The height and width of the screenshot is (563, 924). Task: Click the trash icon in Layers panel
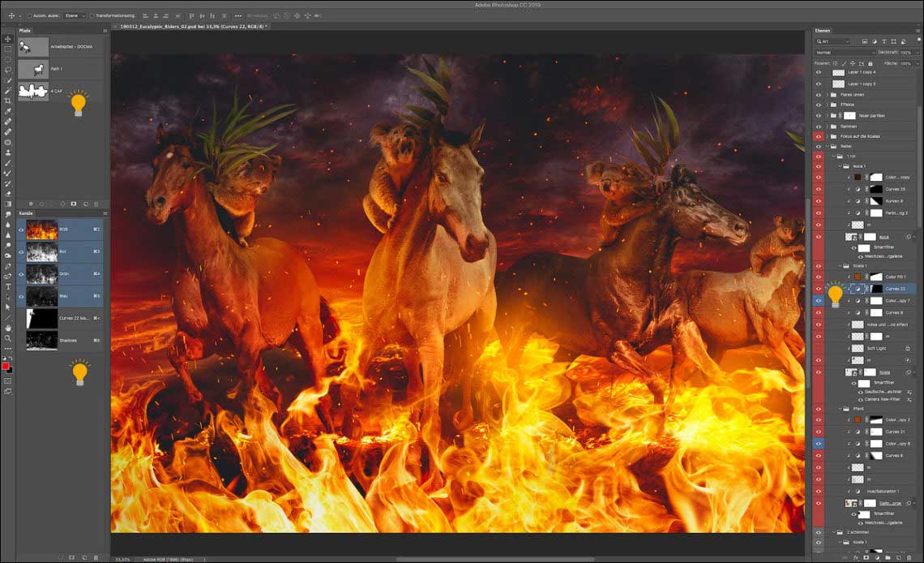(x=910, y=557)
